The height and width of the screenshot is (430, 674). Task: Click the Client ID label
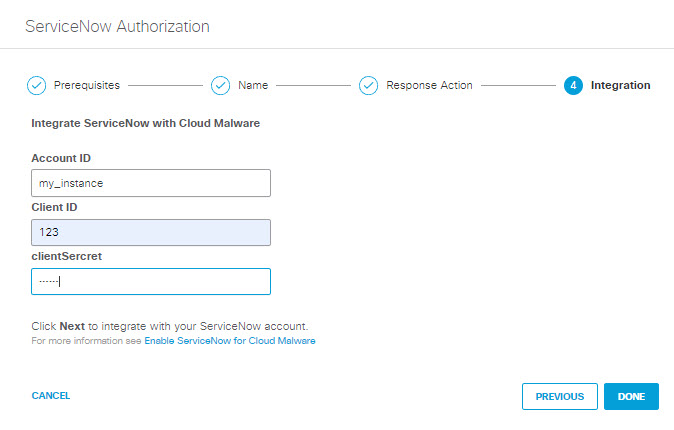tap(54, 207)
